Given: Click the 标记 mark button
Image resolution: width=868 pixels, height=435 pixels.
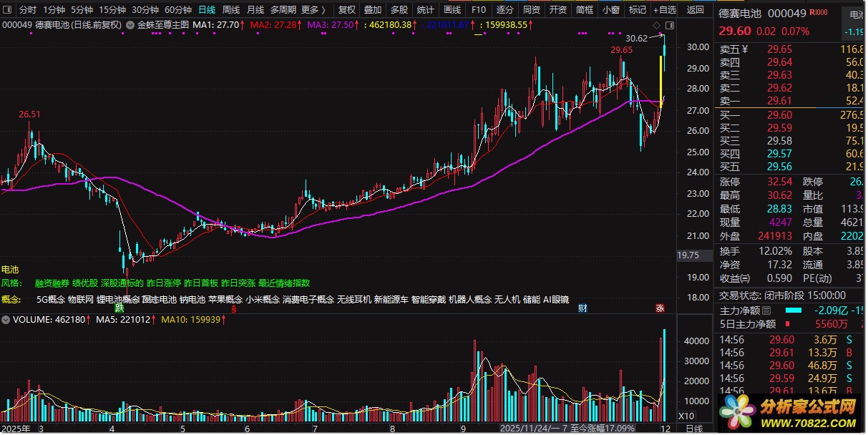Looking at the screenshot, I should (x=637, y=10).
